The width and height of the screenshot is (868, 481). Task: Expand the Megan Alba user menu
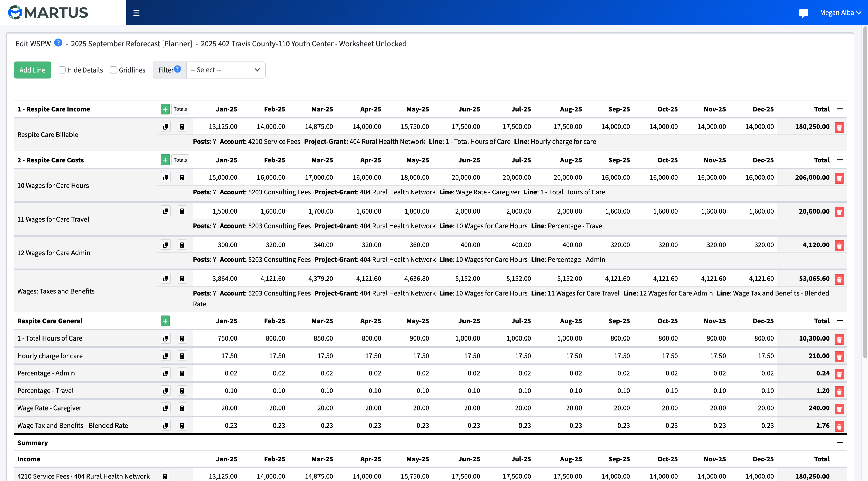point(840,13)
